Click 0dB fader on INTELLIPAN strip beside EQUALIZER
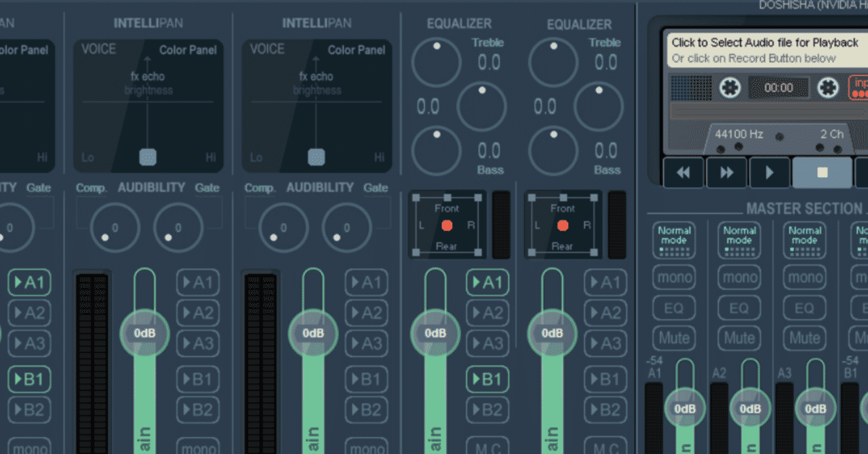Image resolution: width=868 pixels, height=454 pixels. coord(313,333)
